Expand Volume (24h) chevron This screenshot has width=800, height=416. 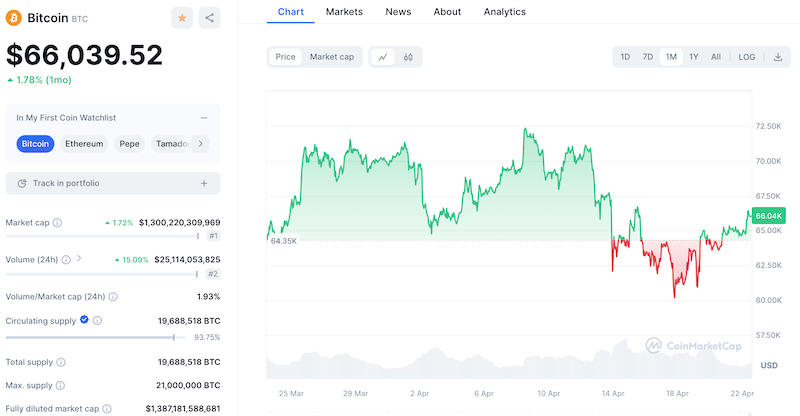click(x=79, y=258)
